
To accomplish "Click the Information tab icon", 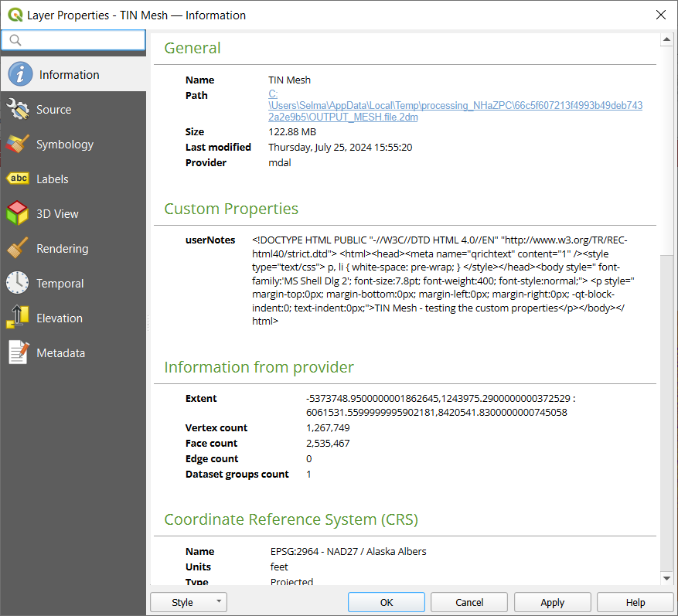I will [x=19, y=75].
